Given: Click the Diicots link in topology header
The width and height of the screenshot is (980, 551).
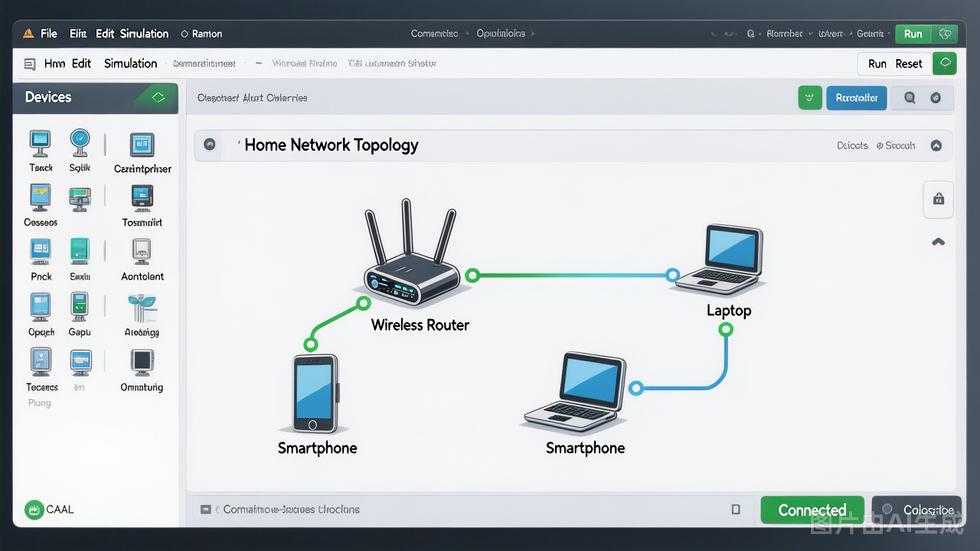Looking at the screenshot, I should click(852, 145).
